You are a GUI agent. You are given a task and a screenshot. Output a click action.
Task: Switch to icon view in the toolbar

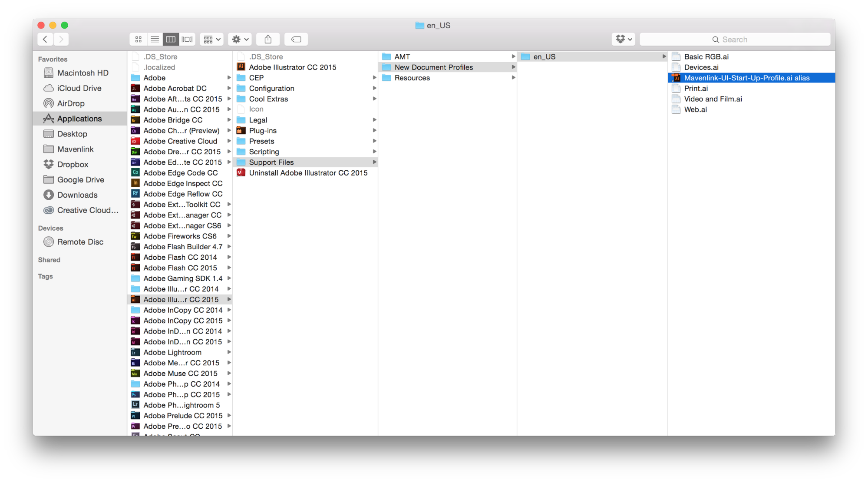(138, 40)
